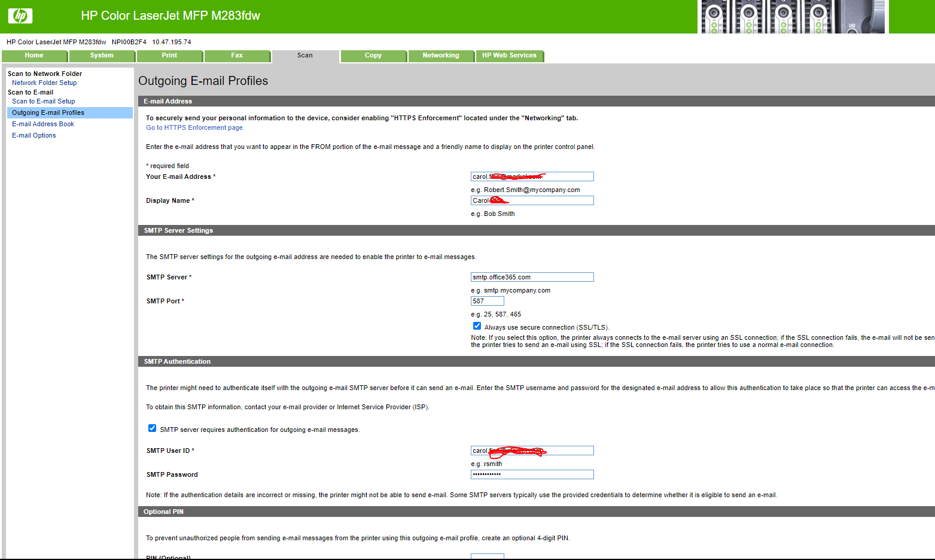Click the Display Name input field
Image resolution: width=935 pixels, height=560 pixels.
click(531, 200)
